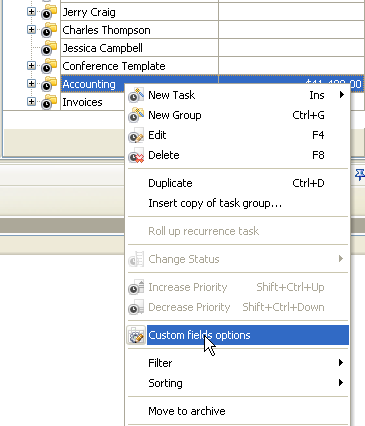Click the Ctrl+G shortcut text

(x=308, y=115)
